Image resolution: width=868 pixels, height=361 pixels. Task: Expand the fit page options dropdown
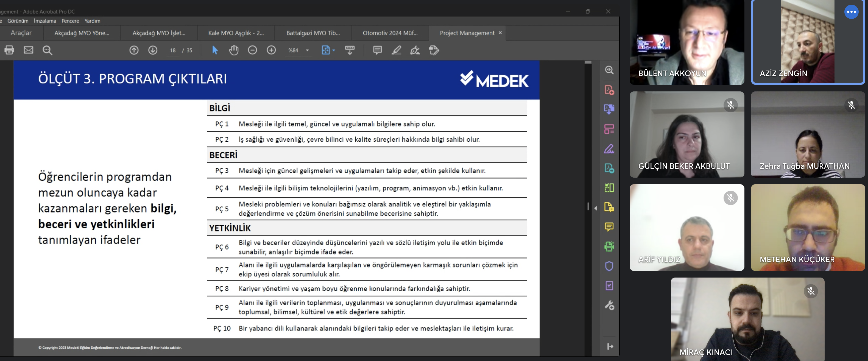[x=334, y=50]
